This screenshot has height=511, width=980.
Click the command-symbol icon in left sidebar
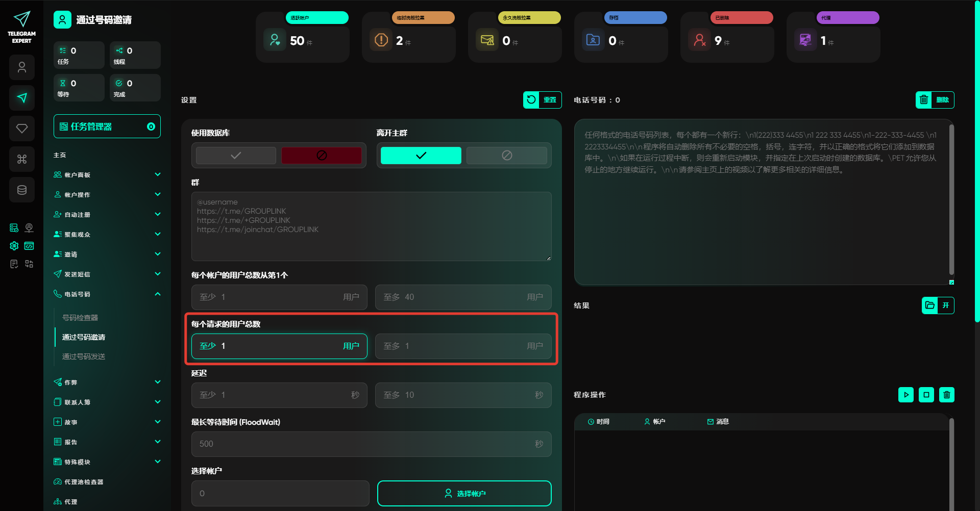[22, 159]
